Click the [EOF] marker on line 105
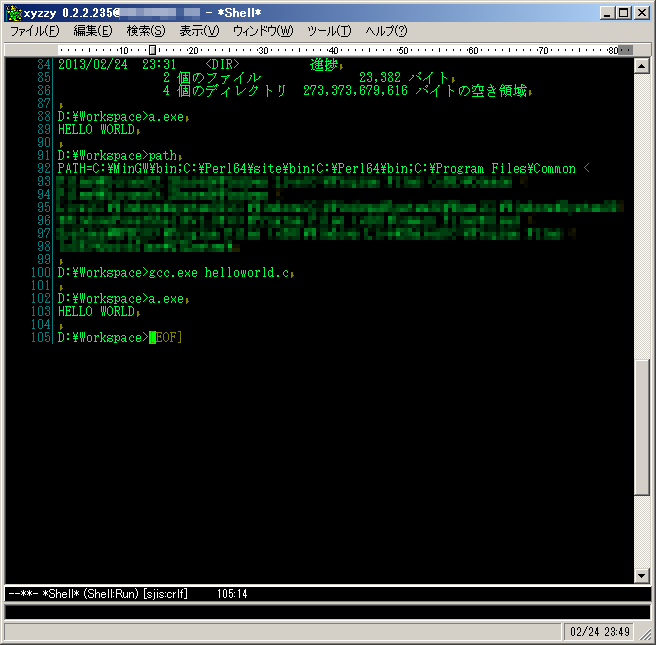 click(x=168, y=338)
